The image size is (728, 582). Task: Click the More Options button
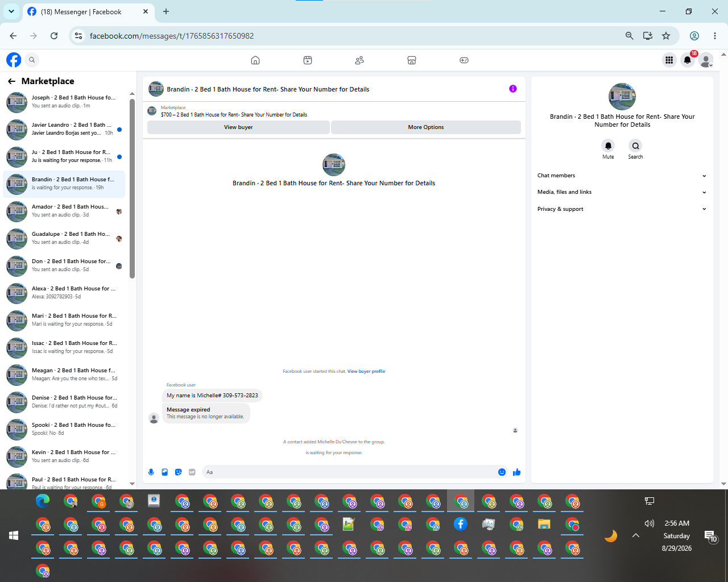coord(426,127)
